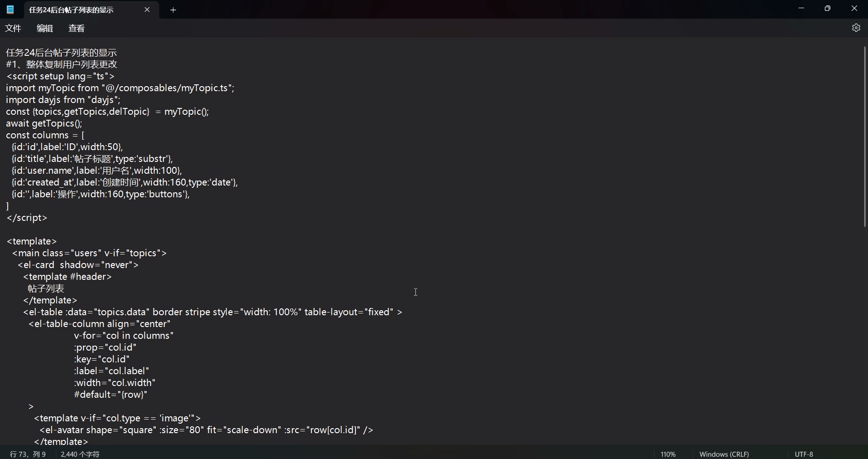Click the 行73, 列9 cursor position indicator

(x=27, y=454)
